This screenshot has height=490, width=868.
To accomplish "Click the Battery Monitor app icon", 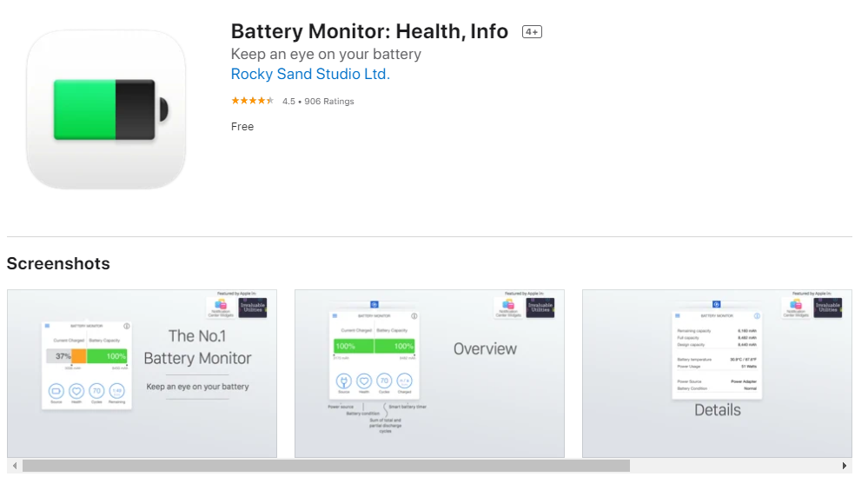I will point(106,109).
